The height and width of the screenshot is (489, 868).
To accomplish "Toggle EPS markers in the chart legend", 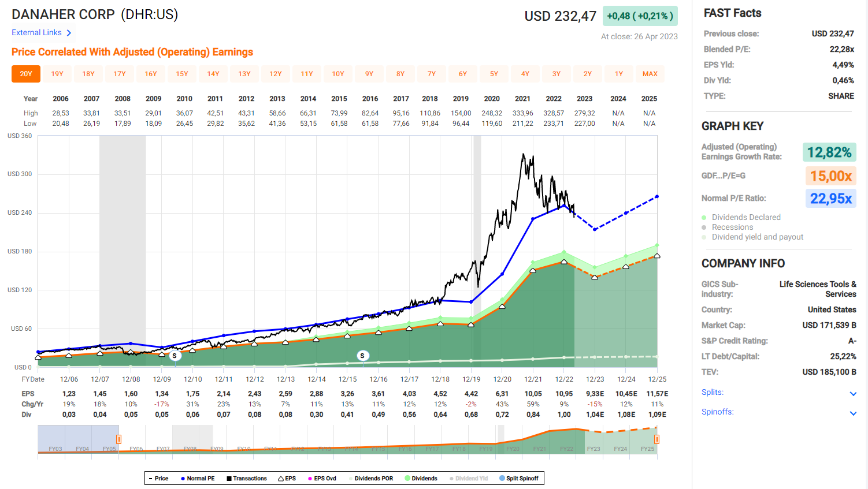I will 287,479.
